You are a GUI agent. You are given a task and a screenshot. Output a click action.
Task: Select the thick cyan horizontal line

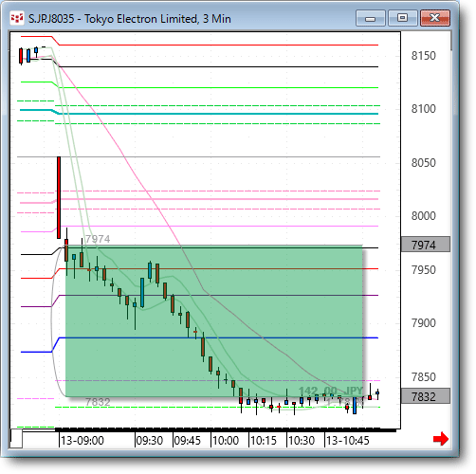[x=218, y=114]
